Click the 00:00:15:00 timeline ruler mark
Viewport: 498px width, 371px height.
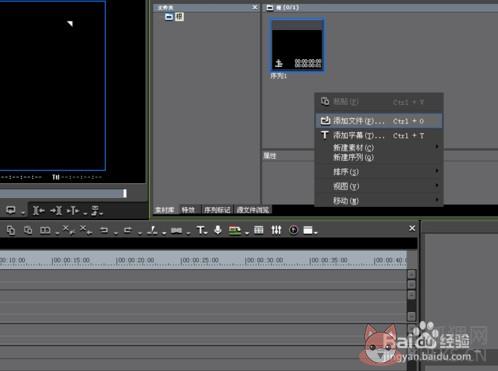pyautogui.click(x=71, y=260)
